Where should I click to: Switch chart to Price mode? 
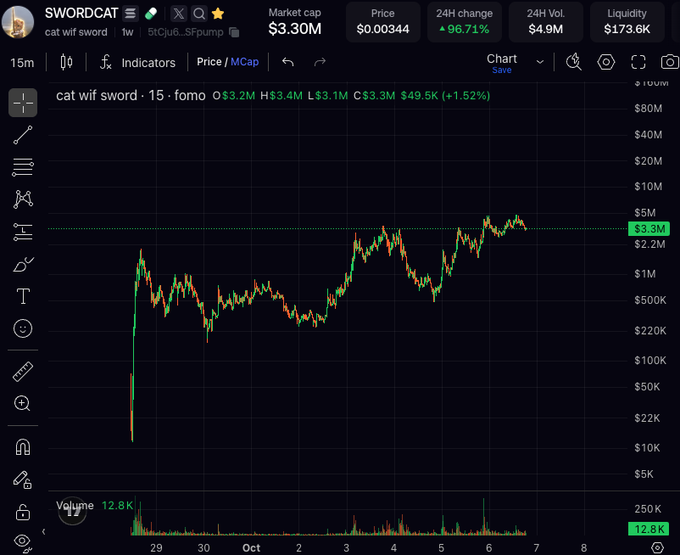(209, 62)
